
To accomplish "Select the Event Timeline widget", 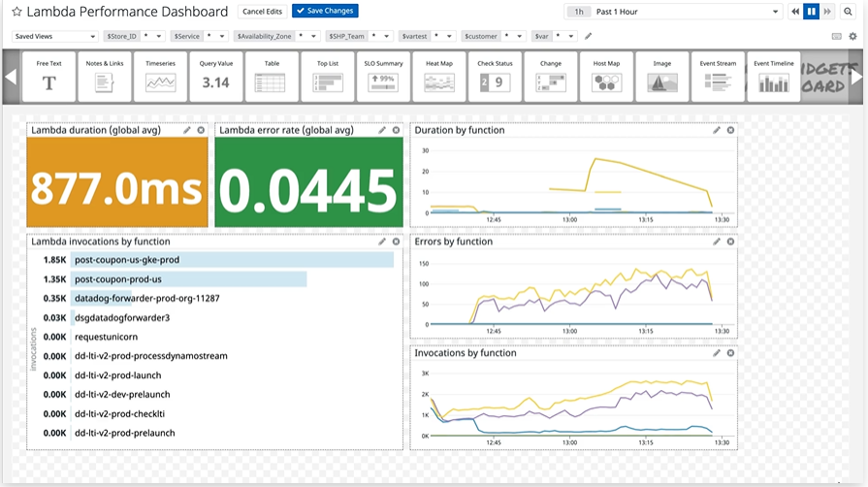I will 773,77.
